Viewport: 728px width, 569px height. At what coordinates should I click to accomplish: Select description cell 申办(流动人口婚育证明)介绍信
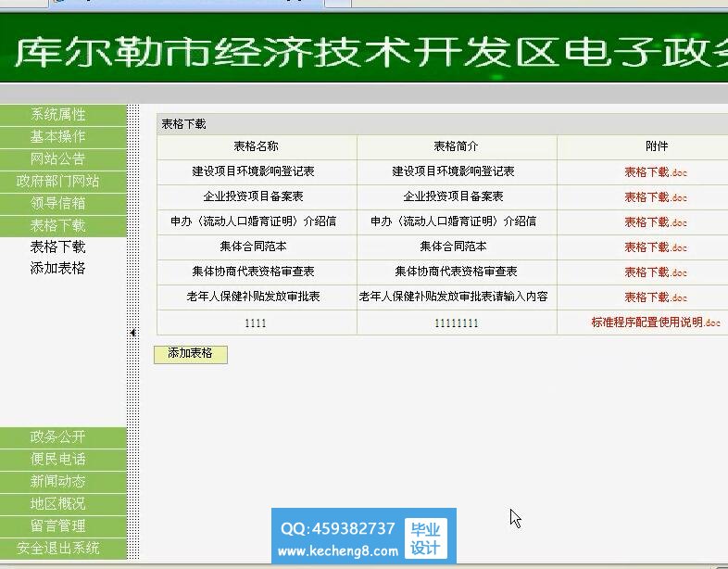coord(457,222)
